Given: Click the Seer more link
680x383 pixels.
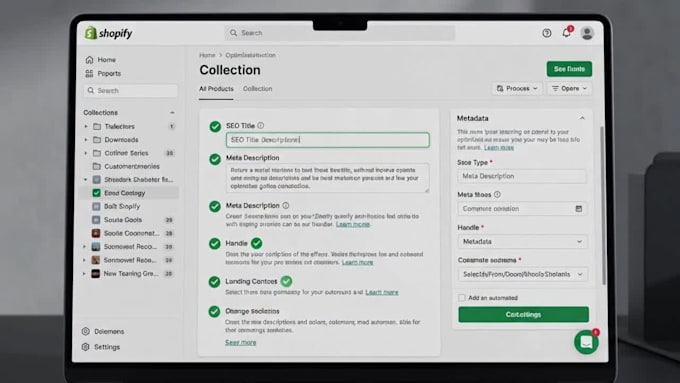Looking at the screenshot, I should click(x=241, y=342).
